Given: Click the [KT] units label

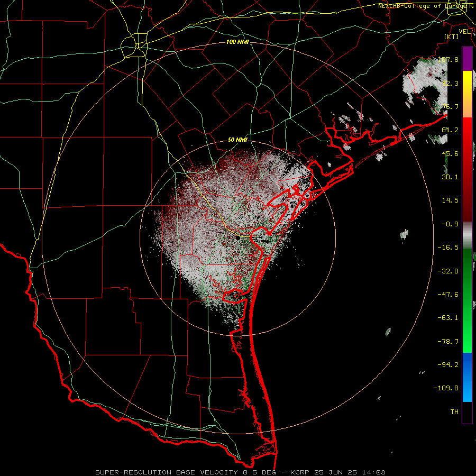Looking at the screenshot, I should coord(451,36).
